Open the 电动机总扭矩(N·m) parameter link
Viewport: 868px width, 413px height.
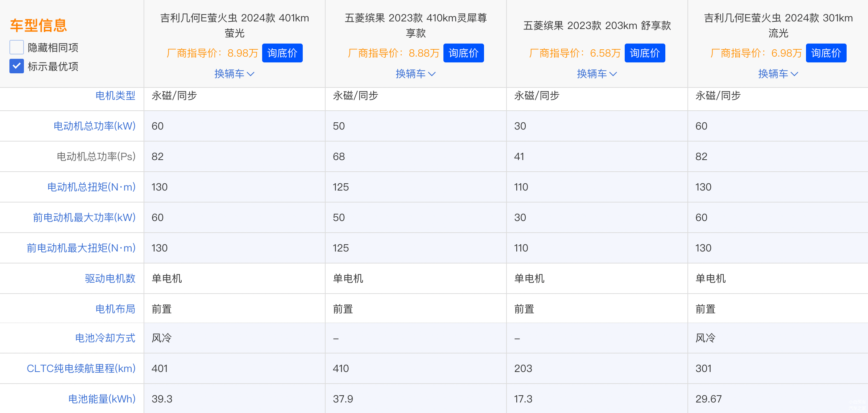(91, 187)
